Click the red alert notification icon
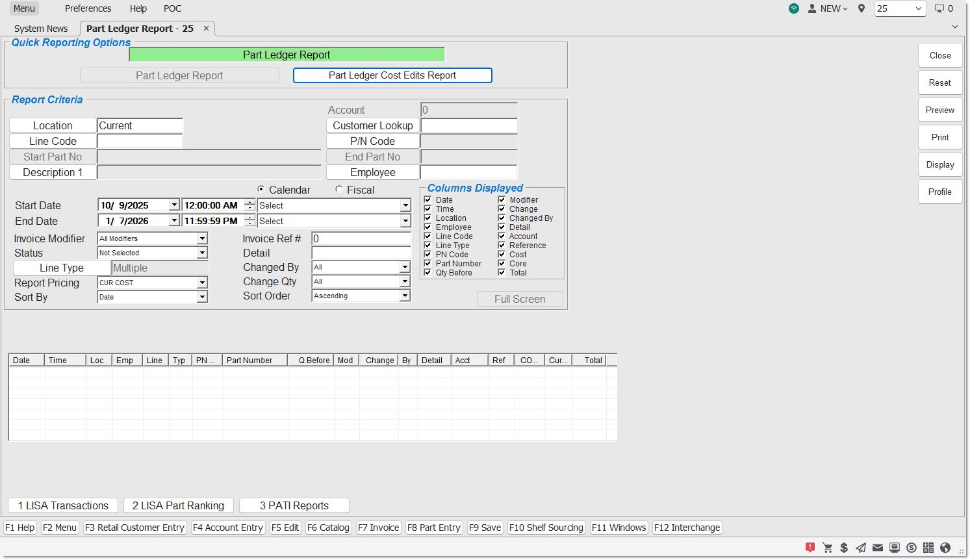The width and height of the screenshot is (970, 560). pos(810,548)
